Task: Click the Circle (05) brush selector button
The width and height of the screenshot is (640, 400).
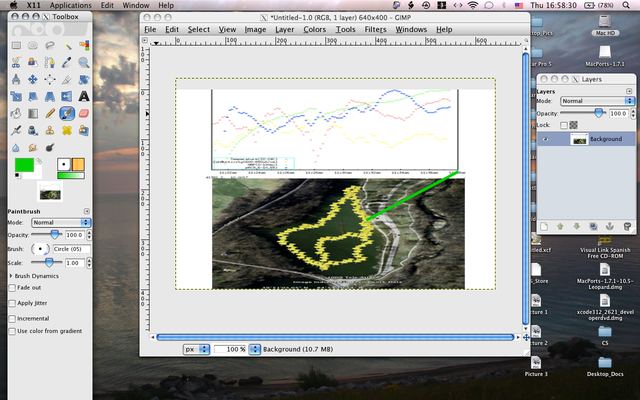Action: pos(40,249)
